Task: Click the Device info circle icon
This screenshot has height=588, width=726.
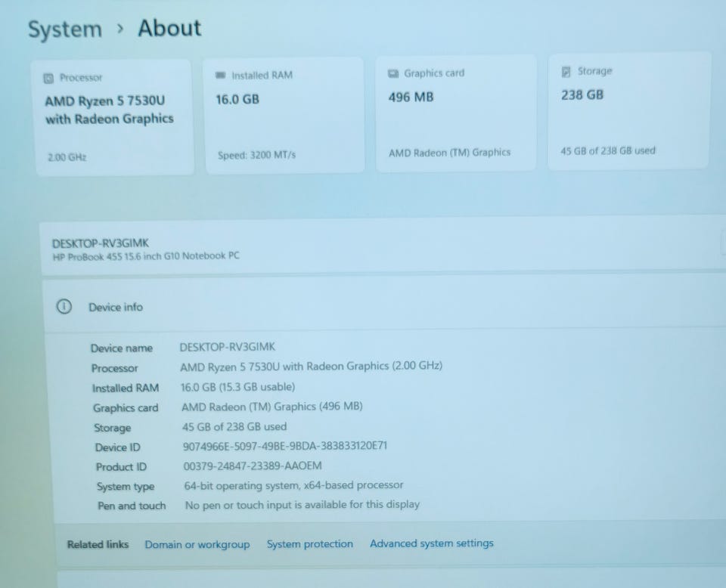Action: (x=64, y=306)
